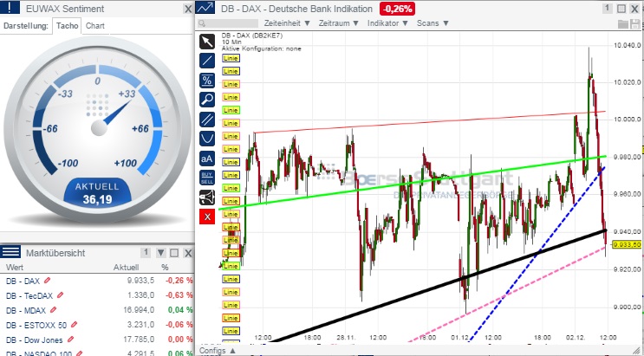The image size is (644, 356).
Task: Click the BUY SELL marker tool
Action: [x=207, y=178]
